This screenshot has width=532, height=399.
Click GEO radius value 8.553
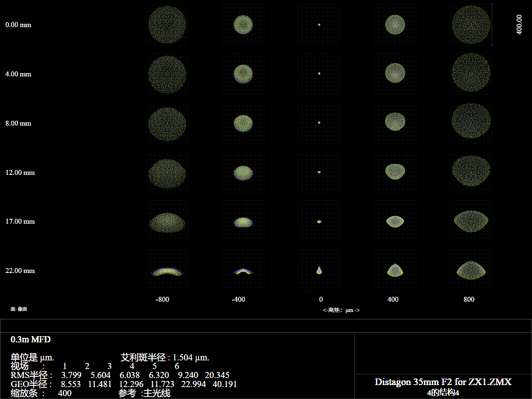coord(71,384)
